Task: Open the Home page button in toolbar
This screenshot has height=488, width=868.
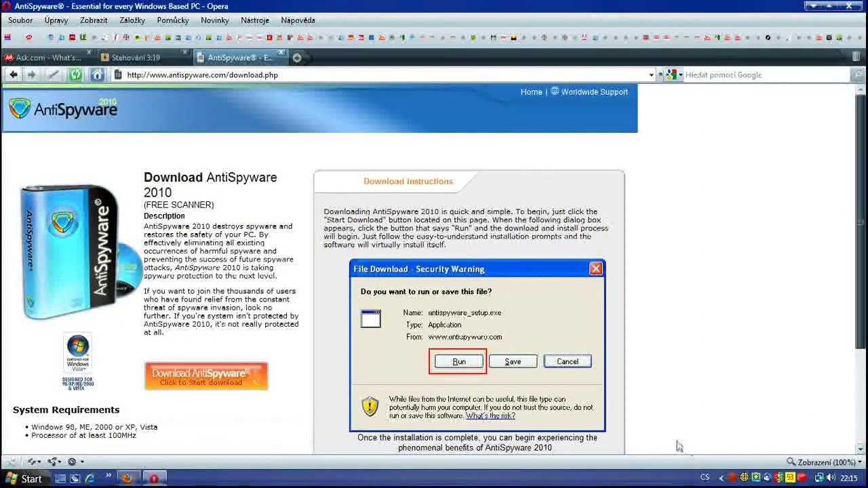Action: tap(97, 75)
